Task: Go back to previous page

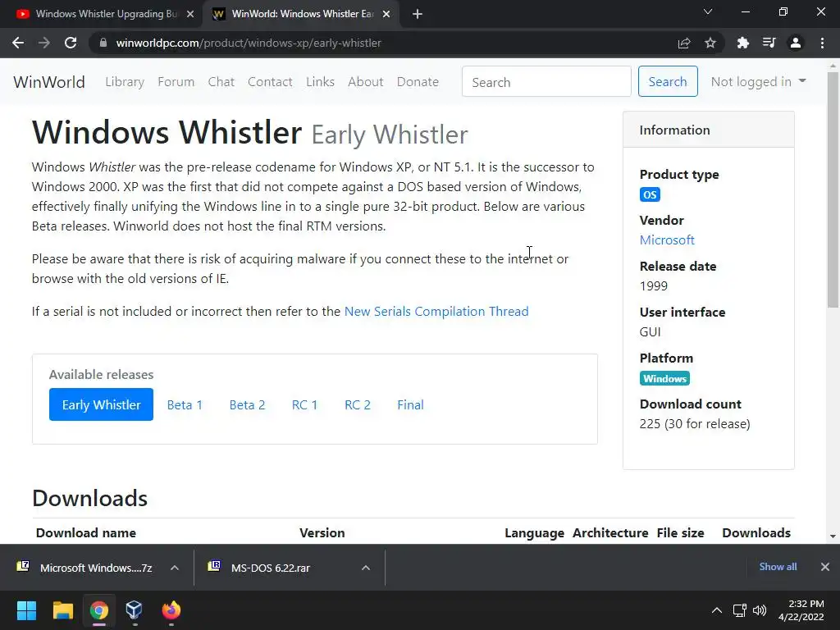Action: pos(18,43)
